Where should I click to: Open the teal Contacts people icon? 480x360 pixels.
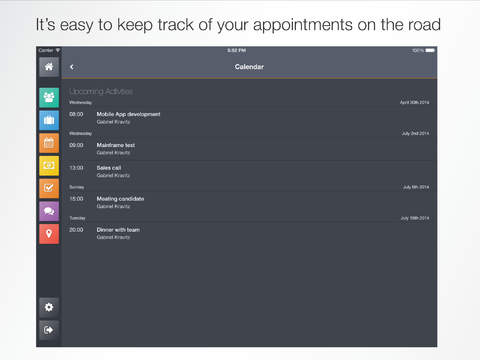49,97
